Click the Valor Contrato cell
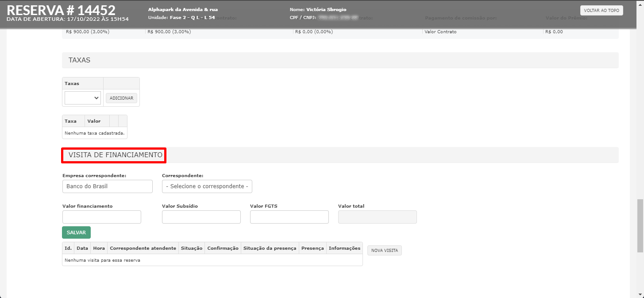644x298 pixels. (440, 32)
